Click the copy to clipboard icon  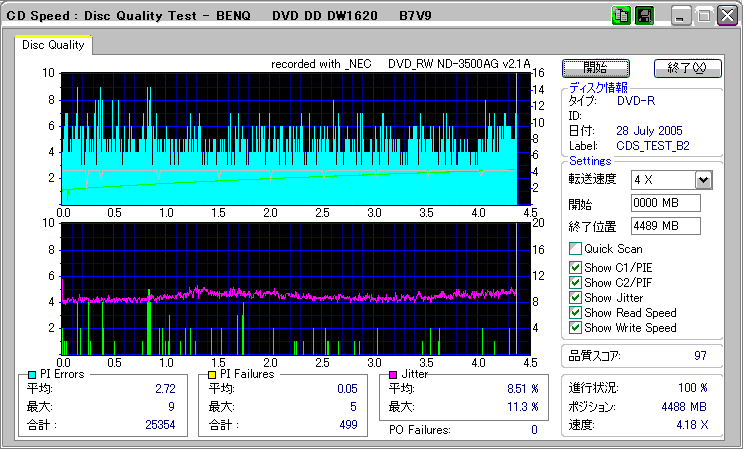click(x=621, y=16)
